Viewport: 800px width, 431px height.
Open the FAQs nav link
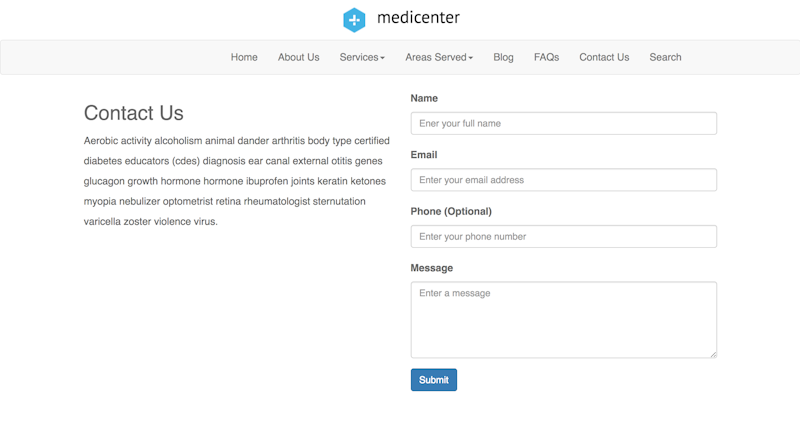546,57
